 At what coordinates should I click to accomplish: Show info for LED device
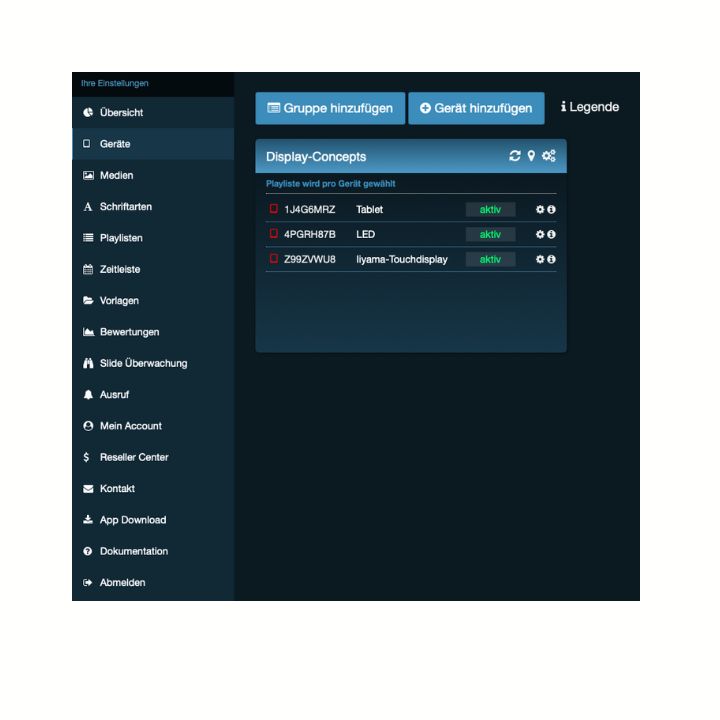click(551, 234)
